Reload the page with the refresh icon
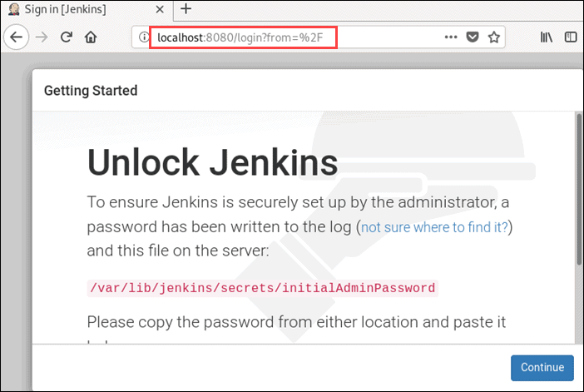The height and width of the screenshot is (392, 584). coord(67,37)
